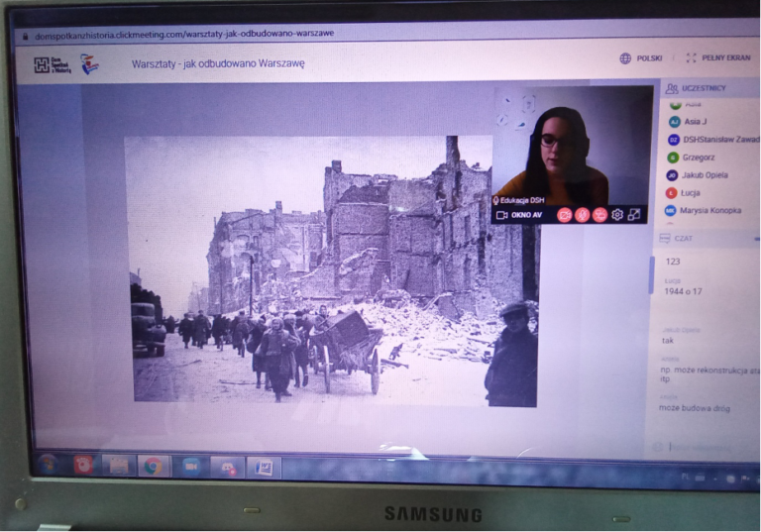761x532 pixels.
Task: Click the browser address bar URL
Action: (183, 33)
